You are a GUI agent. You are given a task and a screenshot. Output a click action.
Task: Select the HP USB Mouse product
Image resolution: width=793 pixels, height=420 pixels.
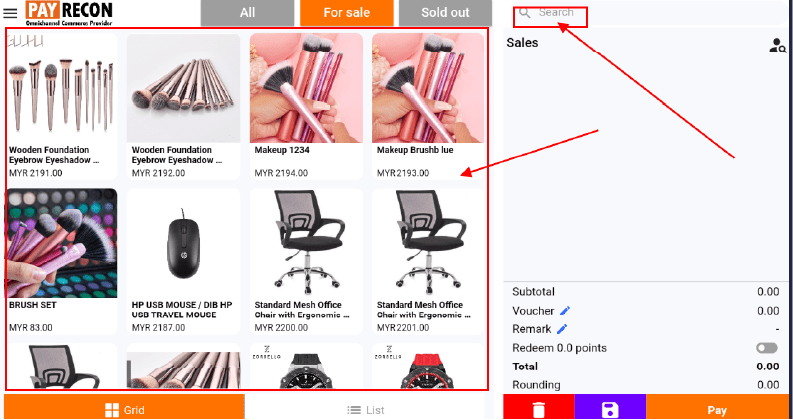pyautogui.click(x=183, y=261)
